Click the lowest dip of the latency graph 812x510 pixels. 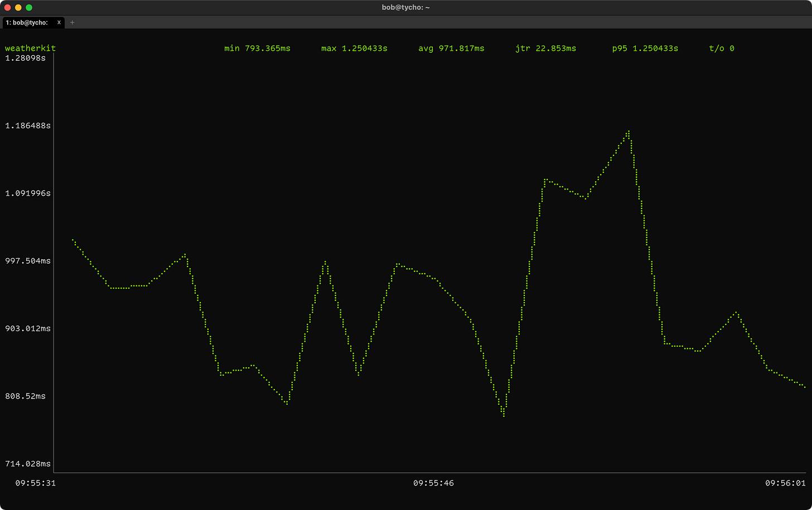point(503,415)
